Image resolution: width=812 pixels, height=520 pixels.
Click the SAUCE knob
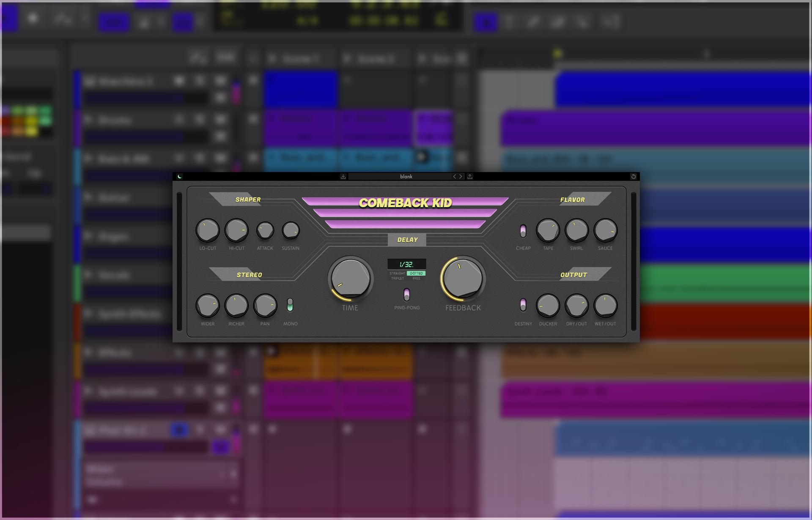606,230
